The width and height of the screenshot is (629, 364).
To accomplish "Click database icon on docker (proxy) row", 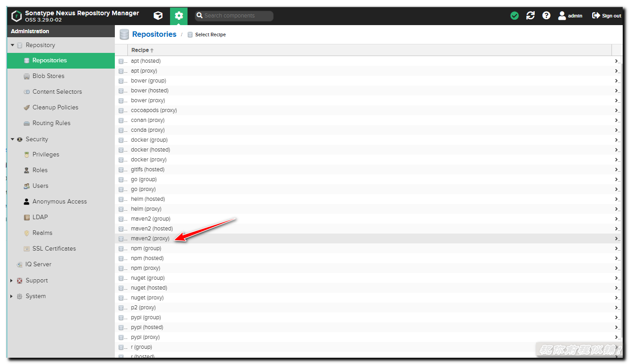I will 121,160.
